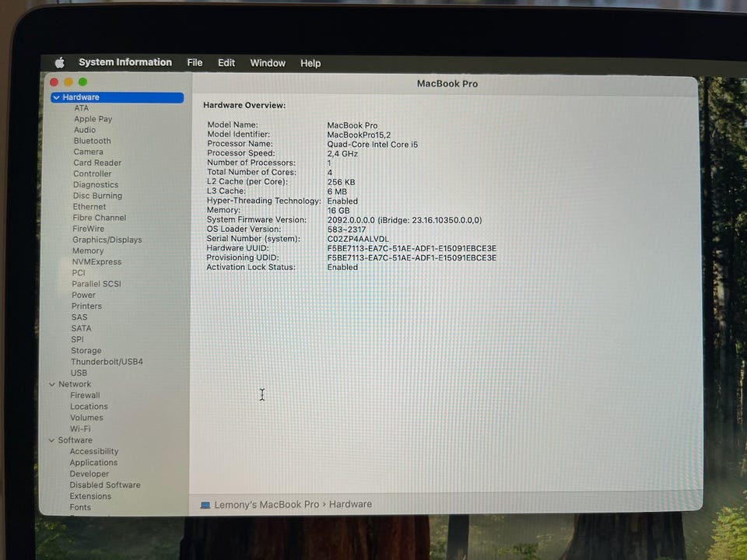
Task: Click Lemony's MacBook Pro in path bar
Action: pos(267,505)
